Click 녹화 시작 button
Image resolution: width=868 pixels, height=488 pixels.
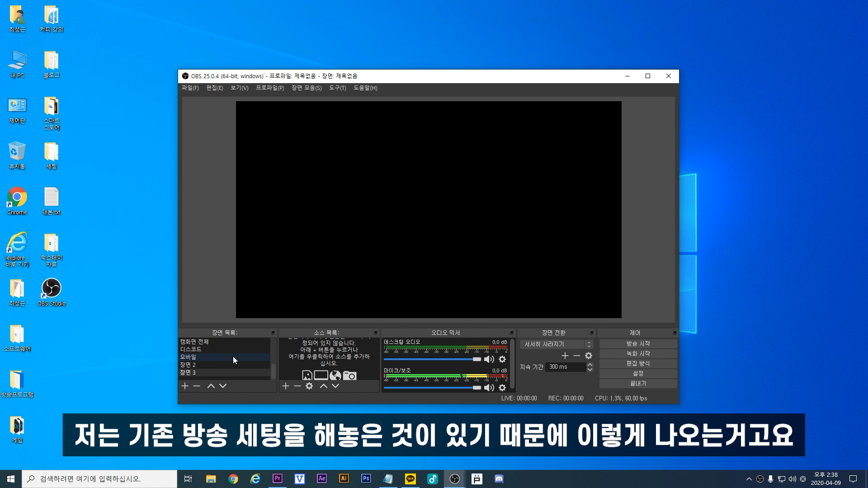tap(638, 353)
